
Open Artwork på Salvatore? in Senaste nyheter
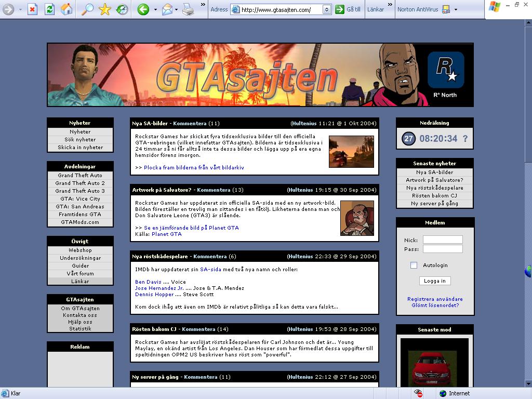(x=435, y=180)
